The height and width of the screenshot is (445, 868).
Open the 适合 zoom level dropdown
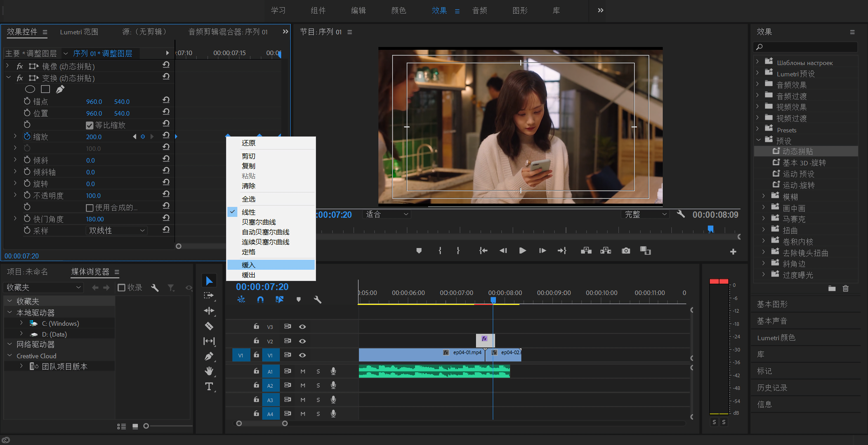pos(387,214)
